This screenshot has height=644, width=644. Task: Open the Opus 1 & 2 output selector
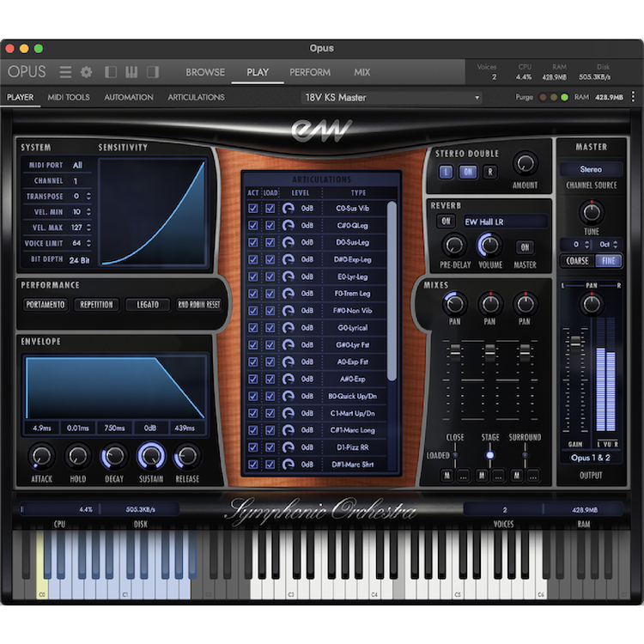click(x=592, y=457)
